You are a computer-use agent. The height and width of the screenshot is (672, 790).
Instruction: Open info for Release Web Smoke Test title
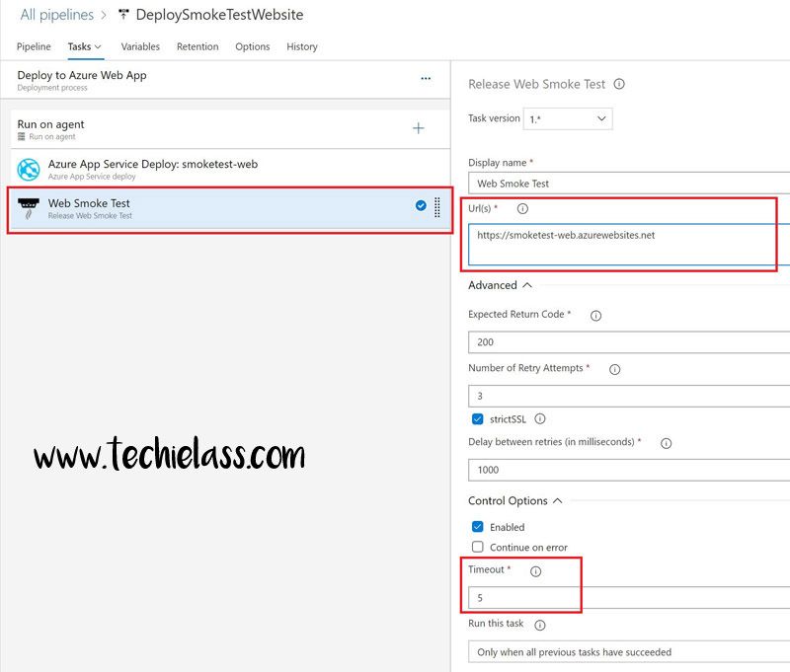pos(619,84)
